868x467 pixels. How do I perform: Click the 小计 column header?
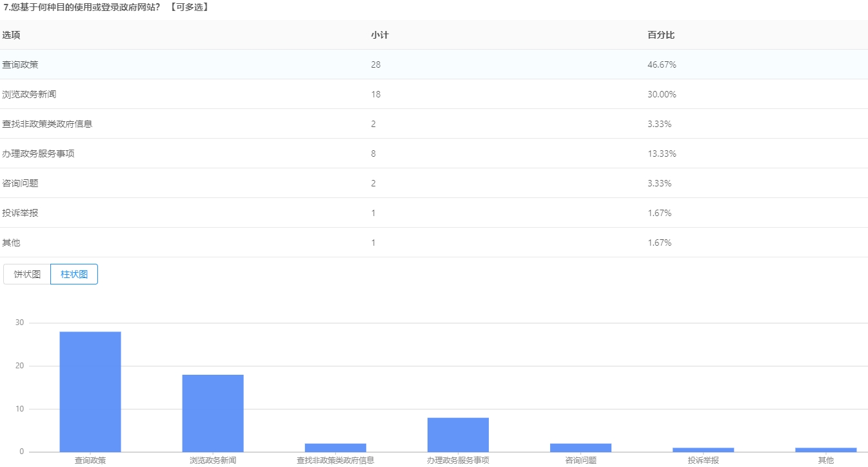(x=380, y=35)
